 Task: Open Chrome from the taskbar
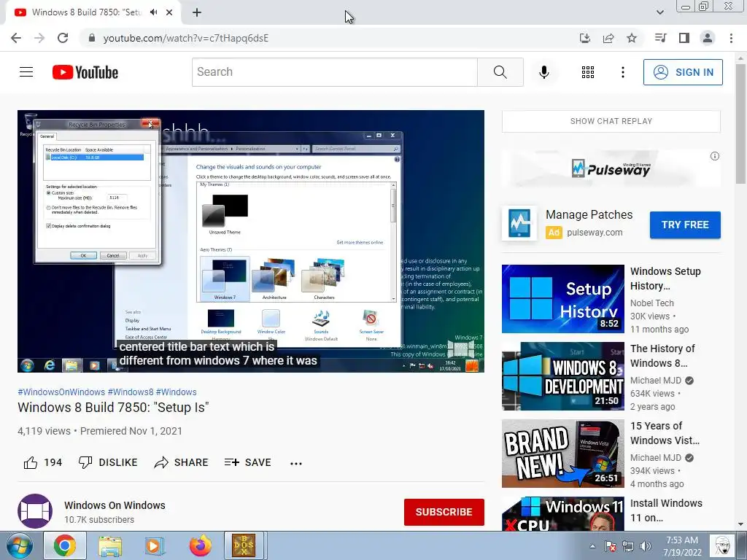pos(65,545)
